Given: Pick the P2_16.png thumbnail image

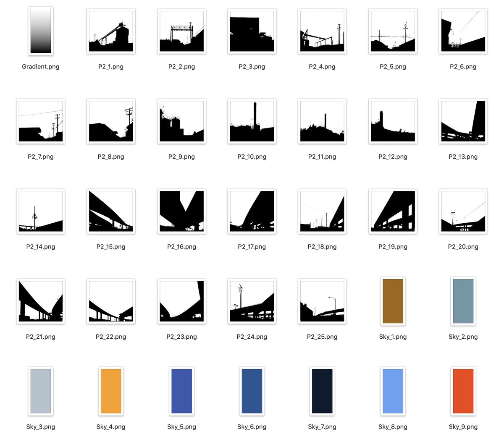Looking at the screenshot, I should click(x=181, y=211).
